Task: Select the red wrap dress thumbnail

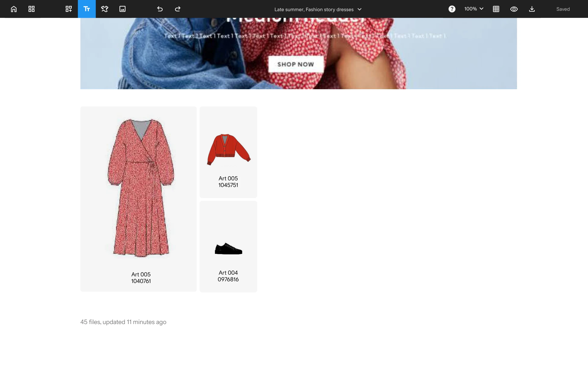Action: point(141,188)
